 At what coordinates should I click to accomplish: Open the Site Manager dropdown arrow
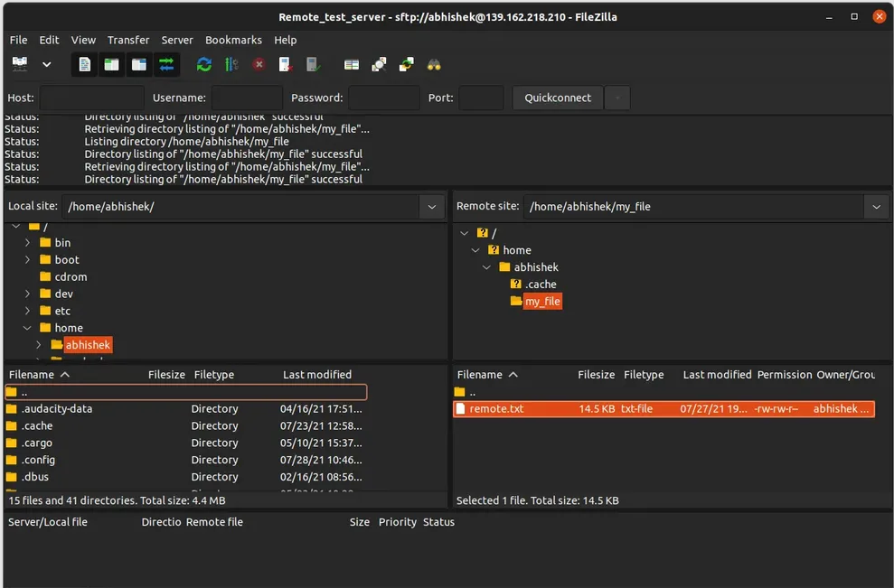(x=47, y=64)
